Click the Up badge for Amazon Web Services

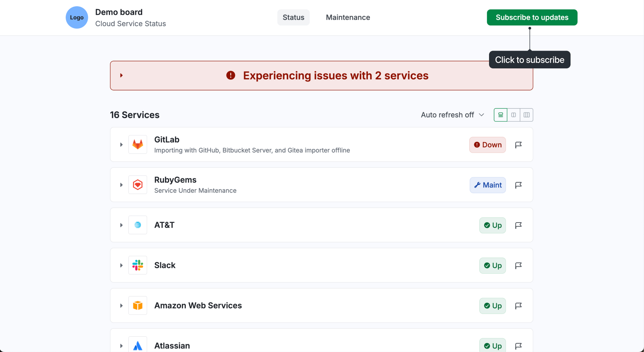pos(492,306)
